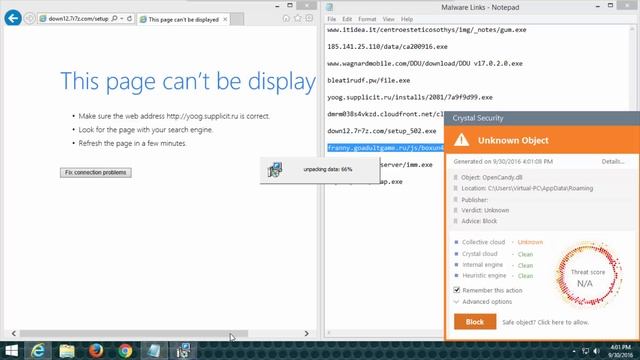Screen dimensions: 640x360
Task: Click 'Safe object? Click here to allow' link
Action: (x=545, y=322)
